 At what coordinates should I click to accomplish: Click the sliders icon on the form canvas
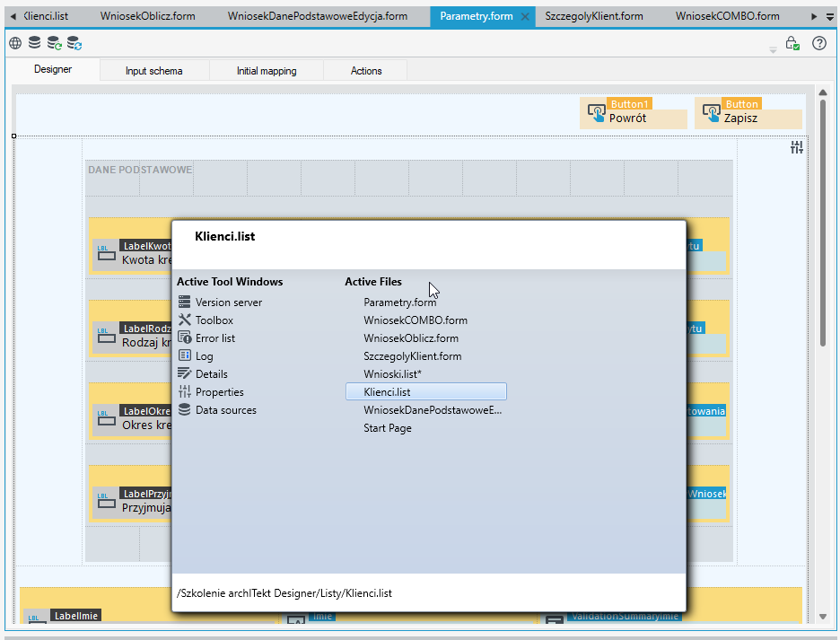(797, 147)
